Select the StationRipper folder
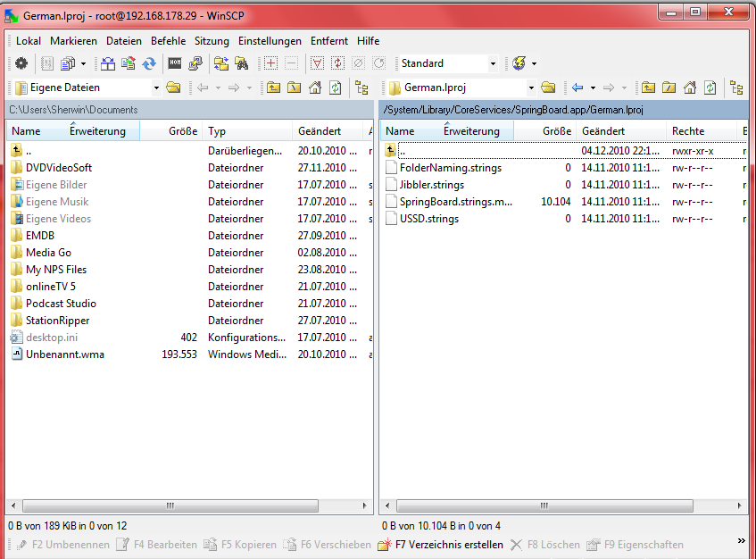Screen dimensions: 756x559 click(x=57, y=321)
